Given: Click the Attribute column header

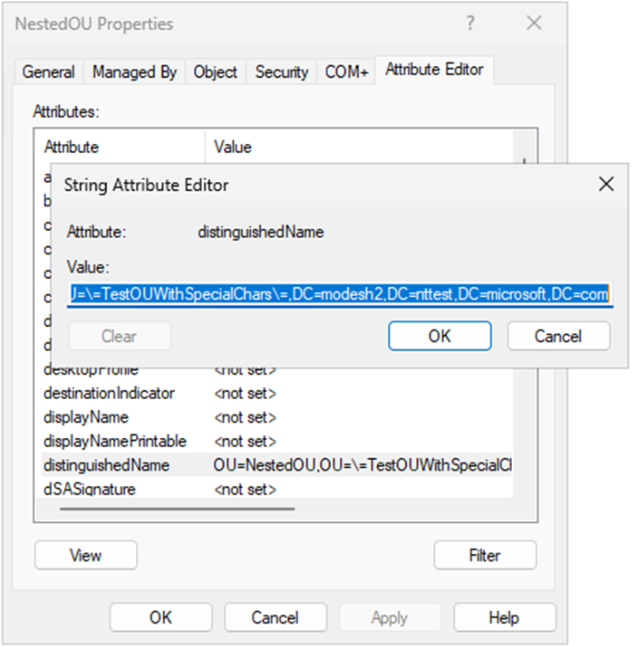Looking at the screenshot, I should 121,147.
